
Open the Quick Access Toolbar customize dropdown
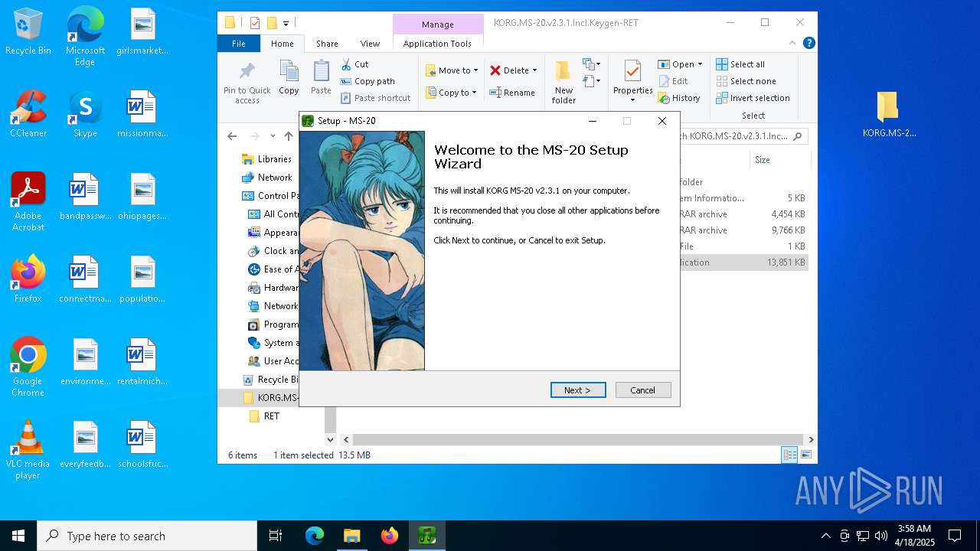[286, 24]
